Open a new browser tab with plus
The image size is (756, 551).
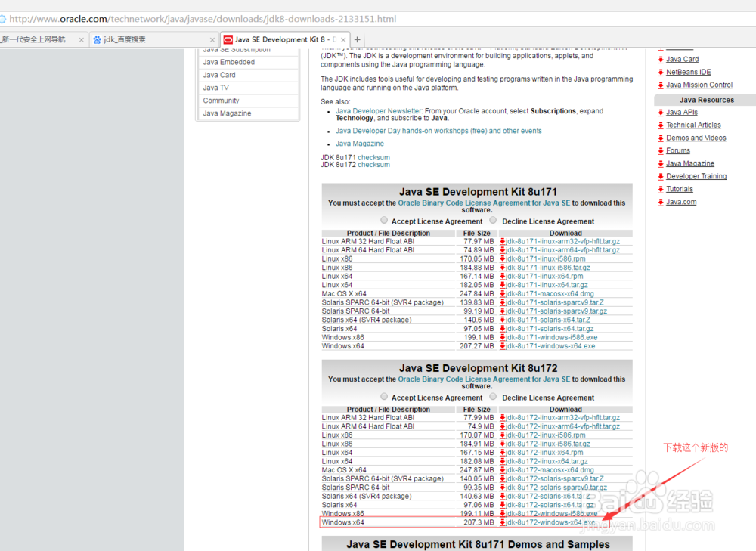pos(358,39)
